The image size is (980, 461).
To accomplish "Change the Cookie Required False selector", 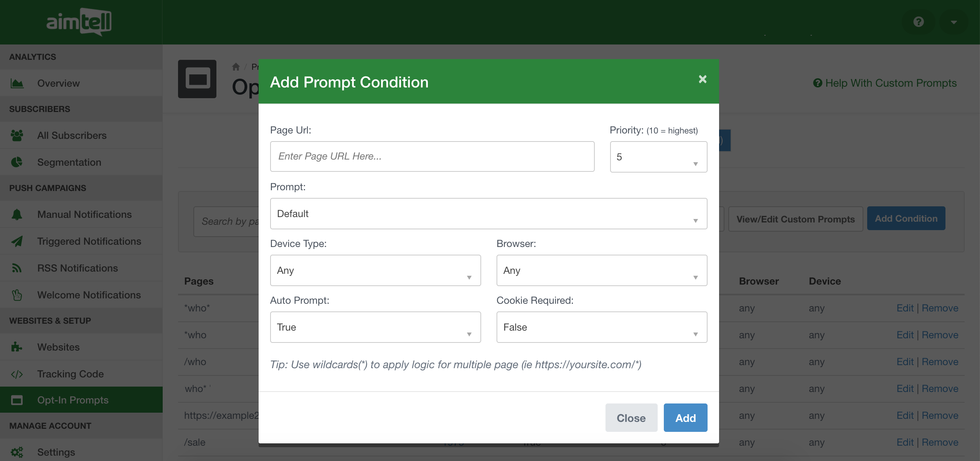I will (x=601, y=327).
